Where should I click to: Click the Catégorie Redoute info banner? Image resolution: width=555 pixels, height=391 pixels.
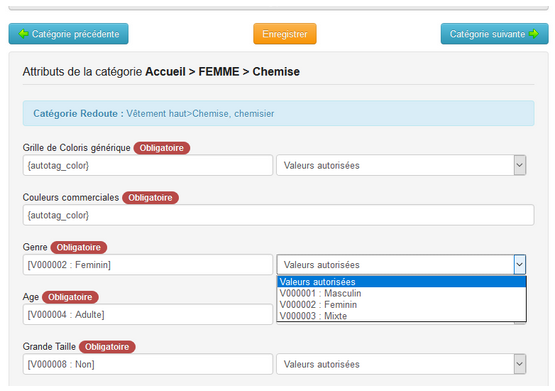coord(278,114)
